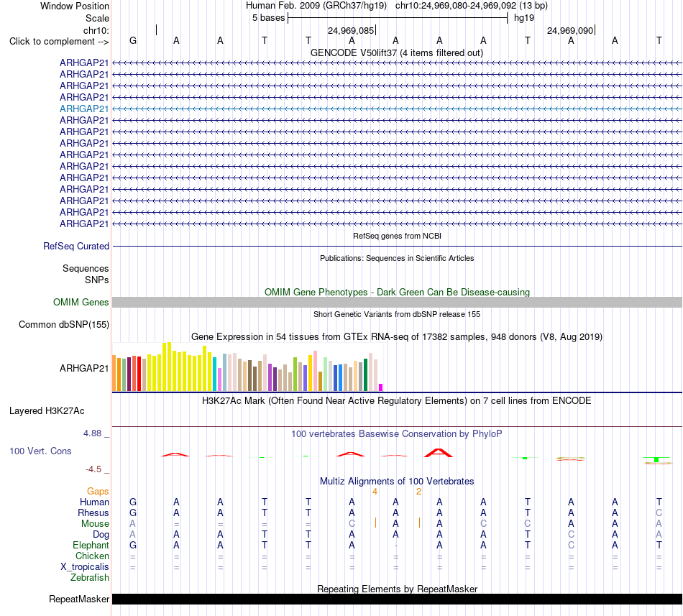Click the Mouse alignment row label
Viewport: 683px width, 616px height.
point(95,524)
